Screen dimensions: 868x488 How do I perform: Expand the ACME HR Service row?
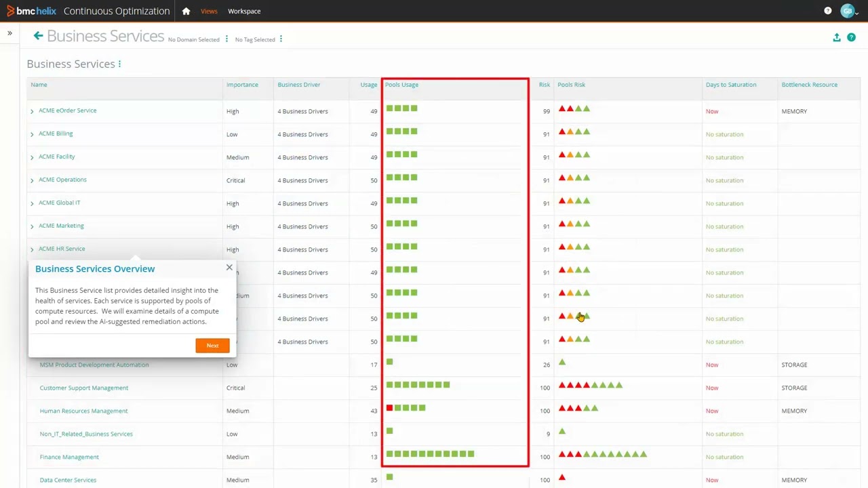[x=32, y=249]
